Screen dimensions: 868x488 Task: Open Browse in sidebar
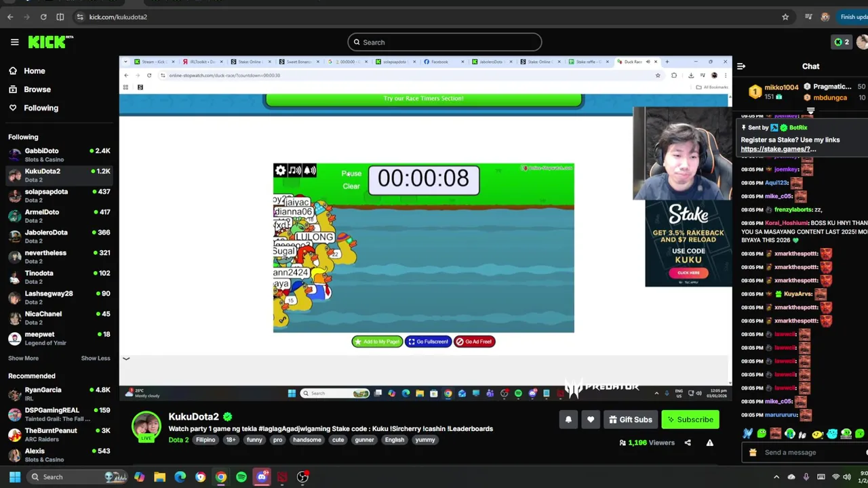pyautogui.click(x=30, y=89)
